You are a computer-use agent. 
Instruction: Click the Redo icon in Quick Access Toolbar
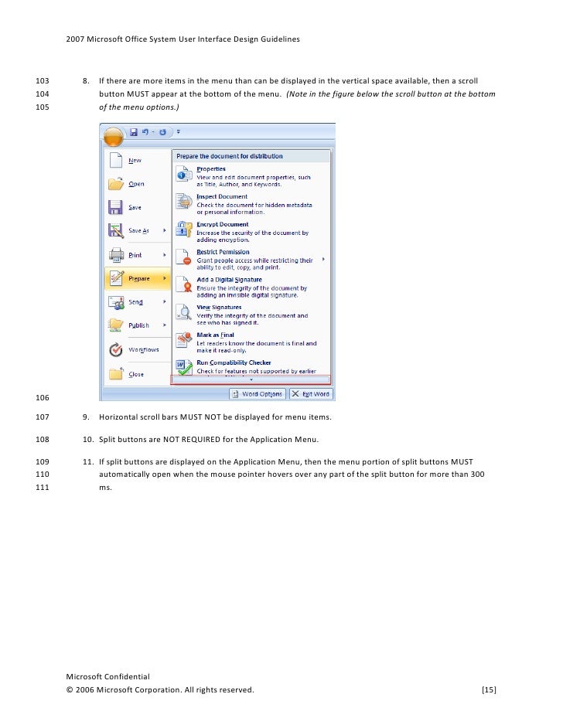pos(162,132)
